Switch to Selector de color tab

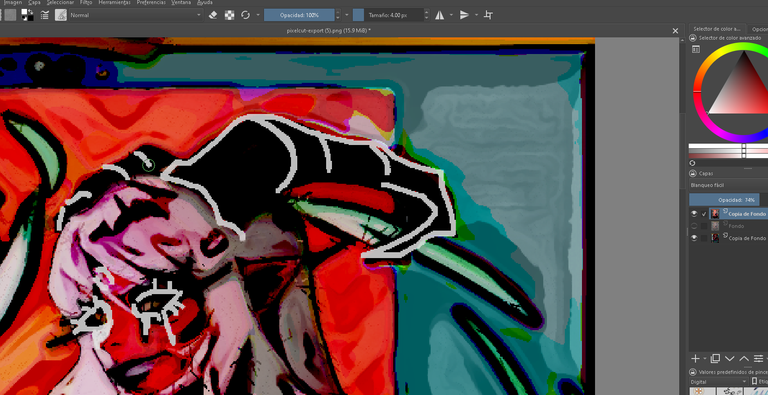pos(717,29)
